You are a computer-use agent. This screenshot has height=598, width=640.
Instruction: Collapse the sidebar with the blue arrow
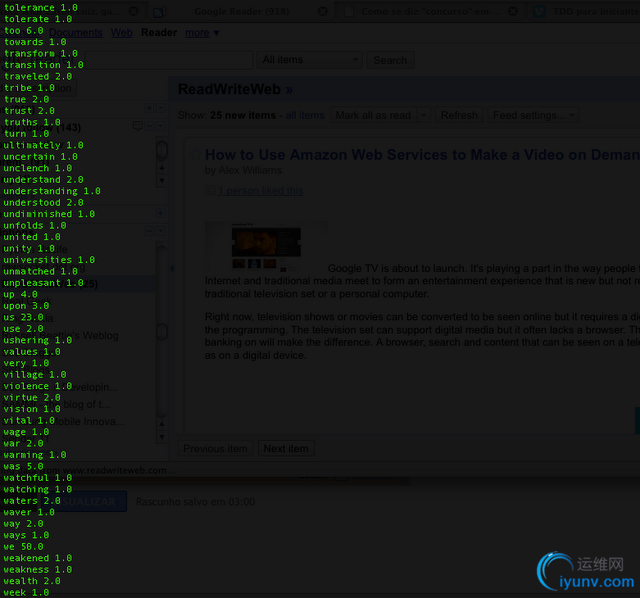pos(172,268)
